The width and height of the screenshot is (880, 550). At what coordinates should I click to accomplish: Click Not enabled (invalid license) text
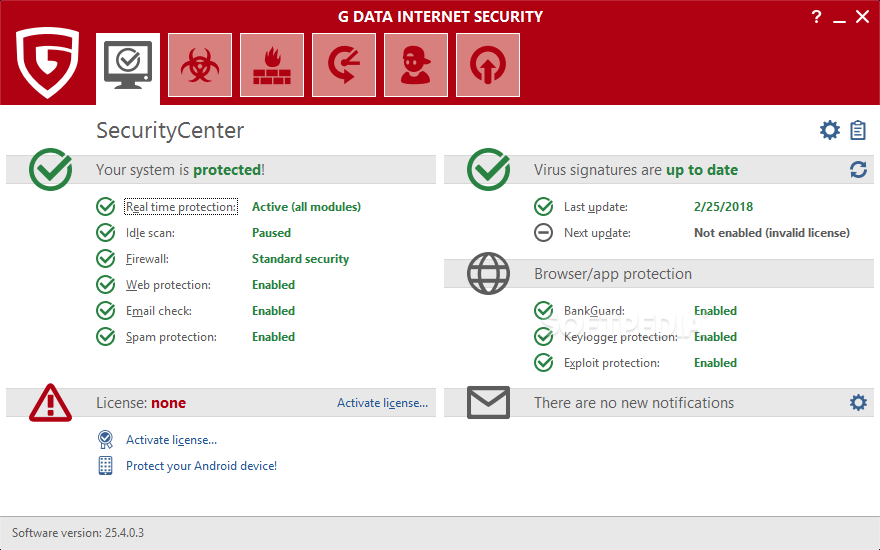tap(772, 232)
